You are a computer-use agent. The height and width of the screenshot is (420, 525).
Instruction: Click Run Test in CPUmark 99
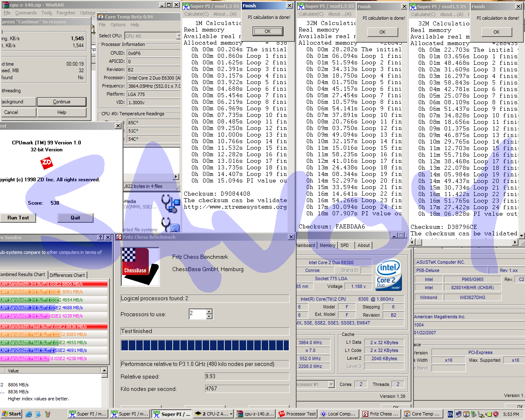tap(18, 218)
